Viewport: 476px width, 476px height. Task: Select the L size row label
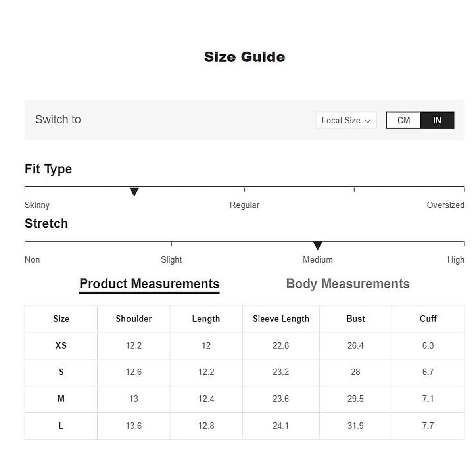tap(61, 426)
